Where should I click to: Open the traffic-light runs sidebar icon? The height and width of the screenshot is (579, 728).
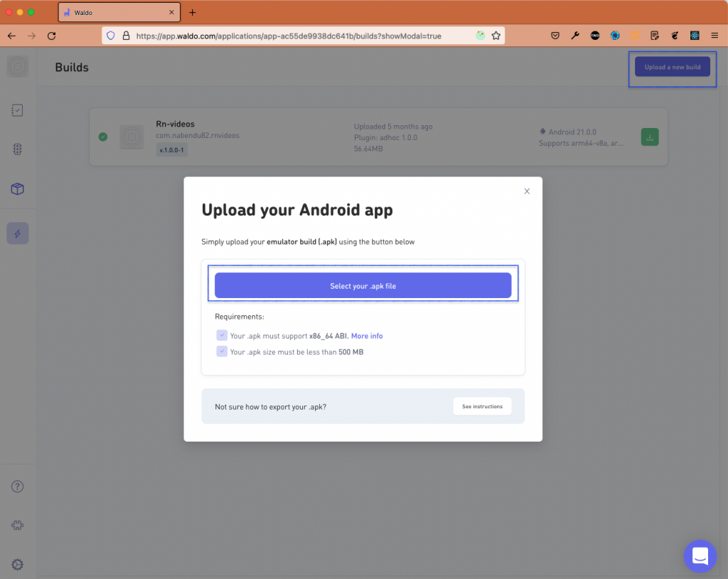(x=17, y=149)
